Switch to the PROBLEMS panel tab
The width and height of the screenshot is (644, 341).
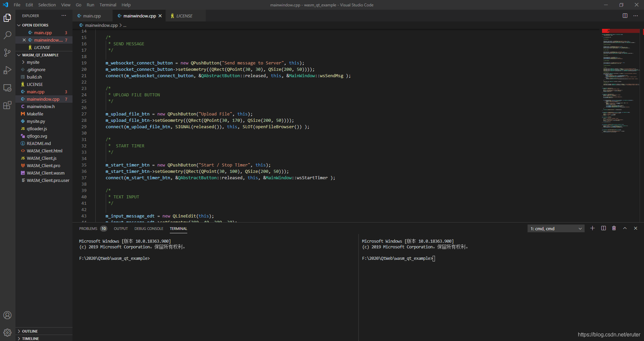point(93,229)
